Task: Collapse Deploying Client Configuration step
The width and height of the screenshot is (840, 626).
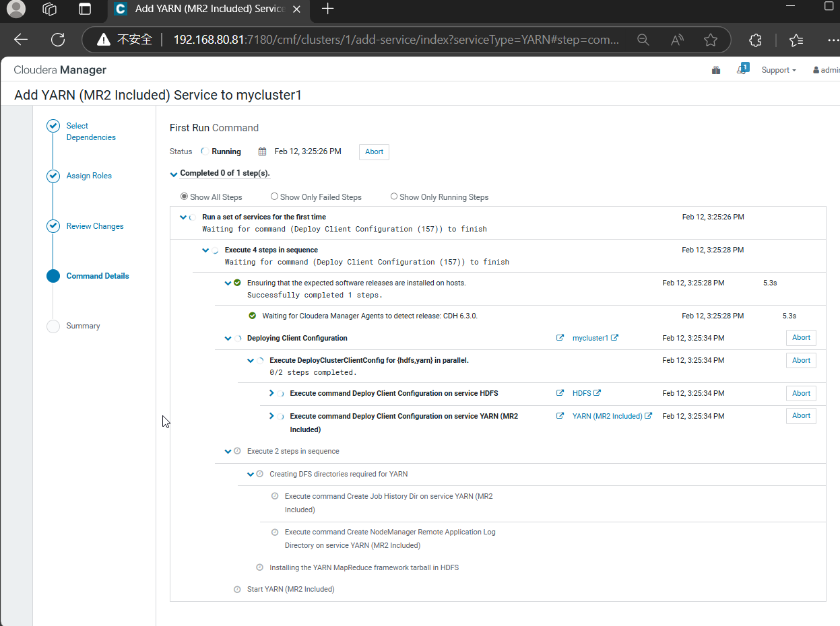Action: (228, 339)
